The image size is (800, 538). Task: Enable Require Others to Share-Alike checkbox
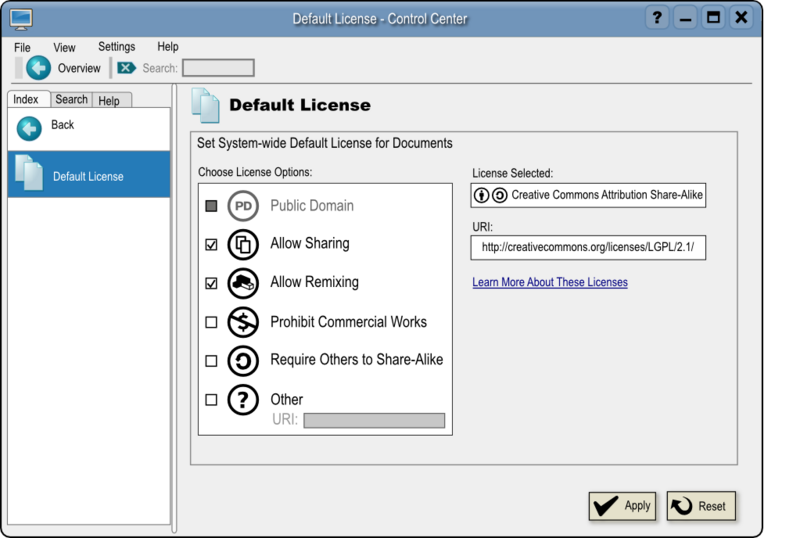211,361
